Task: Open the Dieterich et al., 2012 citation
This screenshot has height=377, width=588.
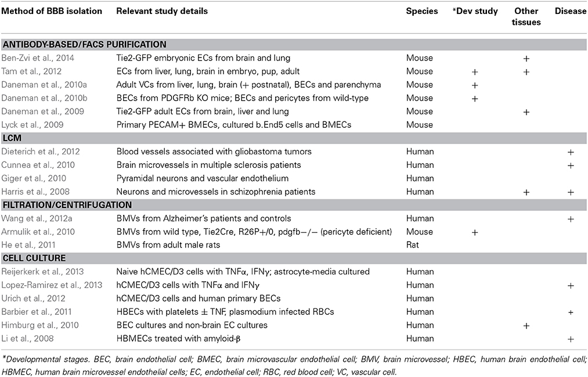Action: (41, 152)
